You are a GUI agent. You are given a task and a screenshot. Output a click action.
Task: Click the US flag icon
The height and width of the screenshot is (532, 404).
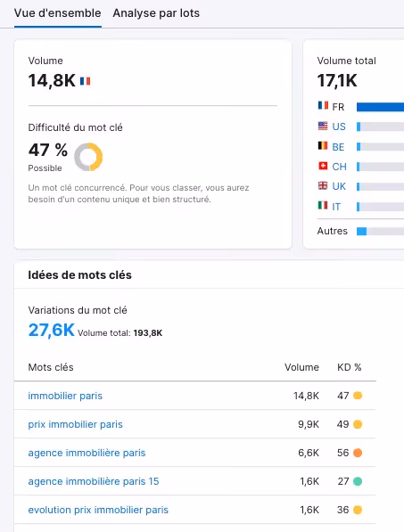coord(323,126)
